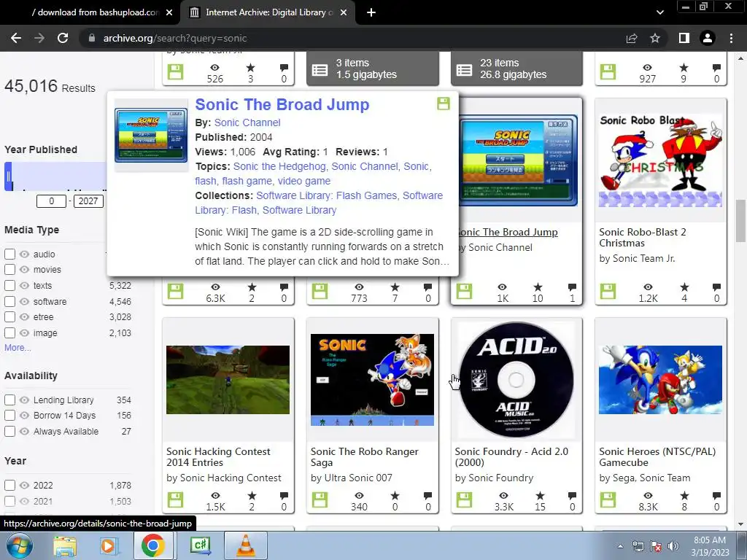
Task: Check the audio media type box
Action: pyautogui.click(x=9, y=254)
